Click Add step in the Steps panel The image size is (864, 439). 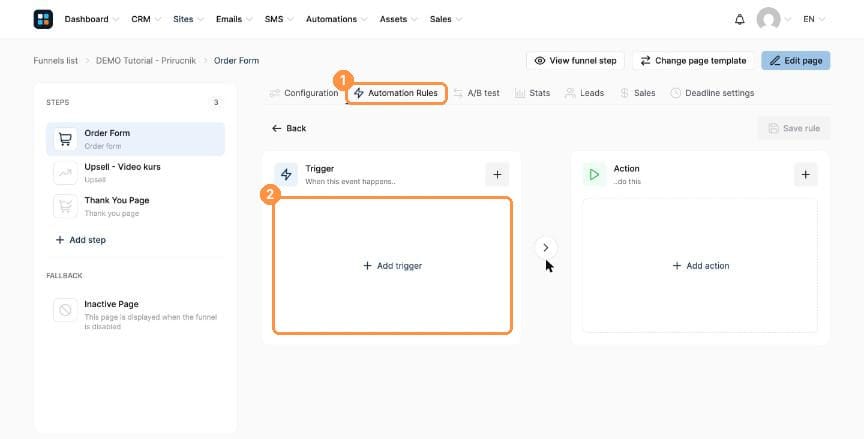click(x=80, y=240)
